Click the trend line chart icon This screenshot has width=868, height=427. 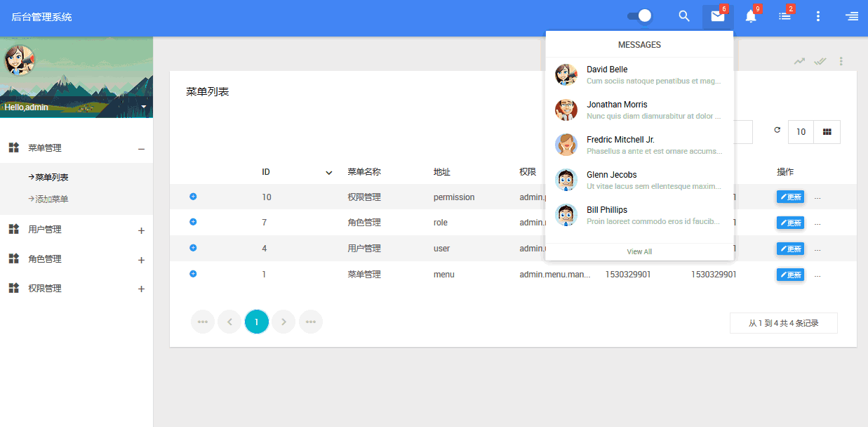click(x=799, y=61)
